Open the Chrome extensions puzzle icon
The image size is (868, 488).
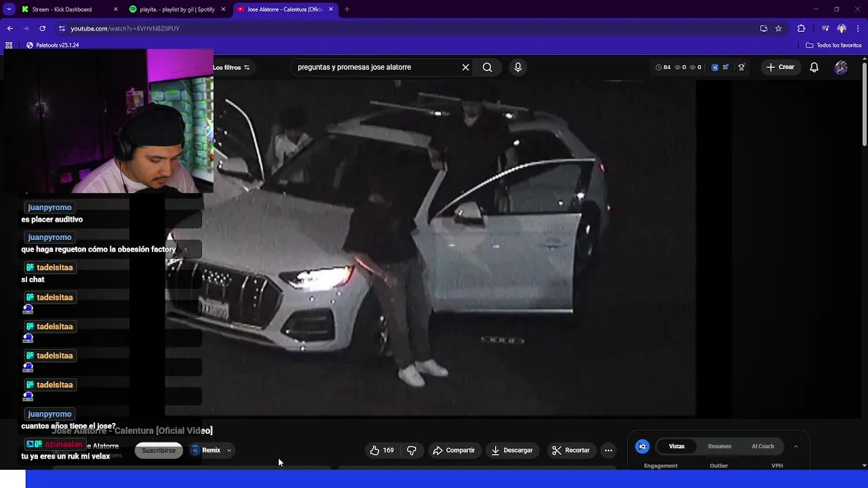pyautogui.click(x=801, y=28)
